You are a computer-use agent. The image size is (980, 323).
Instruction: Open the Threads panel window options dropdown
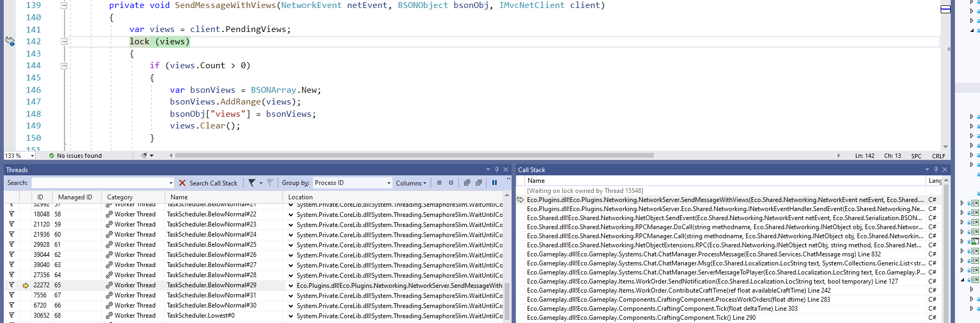488,169
